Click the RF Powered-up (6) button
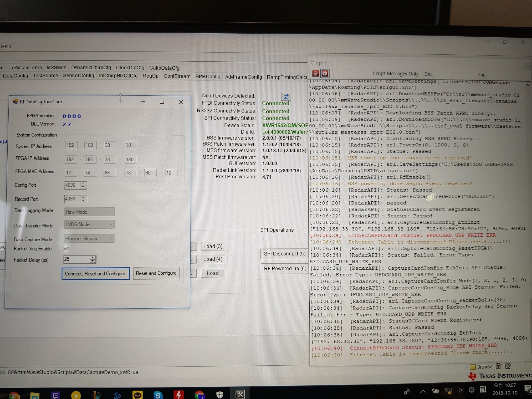The image size is (532, 399). pyautogui.click(x=285, y=269)
